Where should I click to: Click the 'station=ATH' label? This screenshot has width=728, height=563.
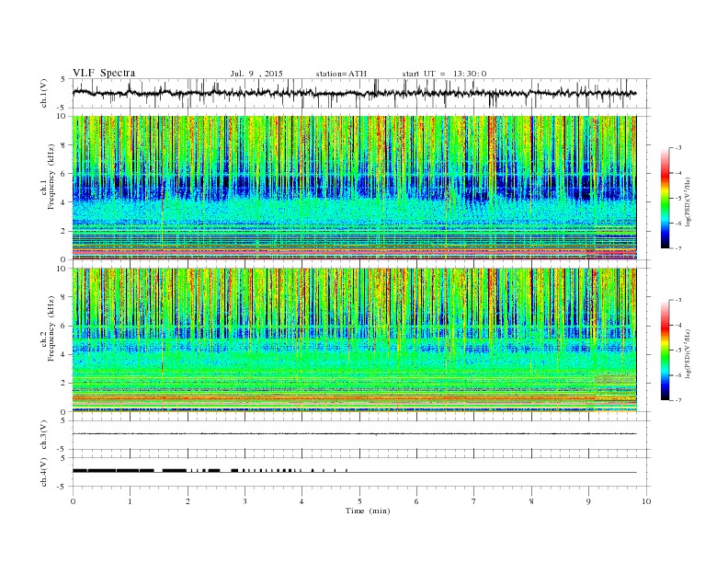click(341, 74)
